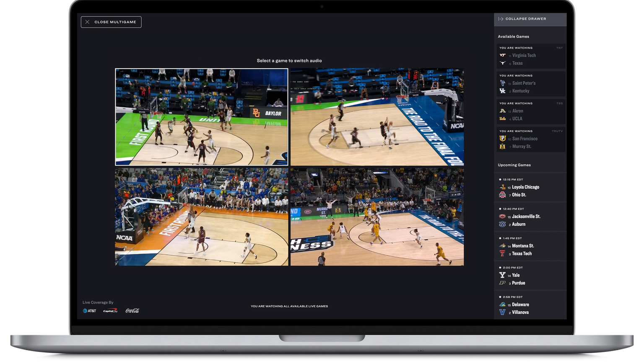
Task: Select the Delaware upcoming game
Action: 520,305
